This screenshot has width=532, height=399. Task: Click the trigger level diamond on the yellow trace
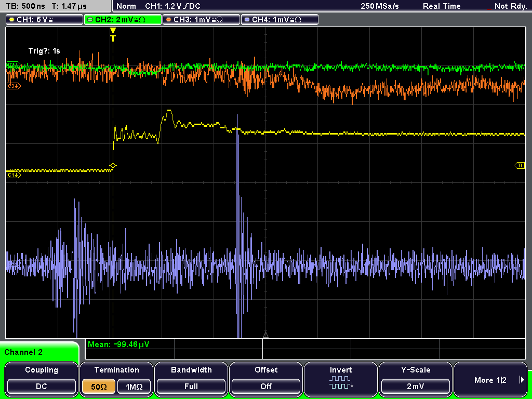[x=113, y=166]
